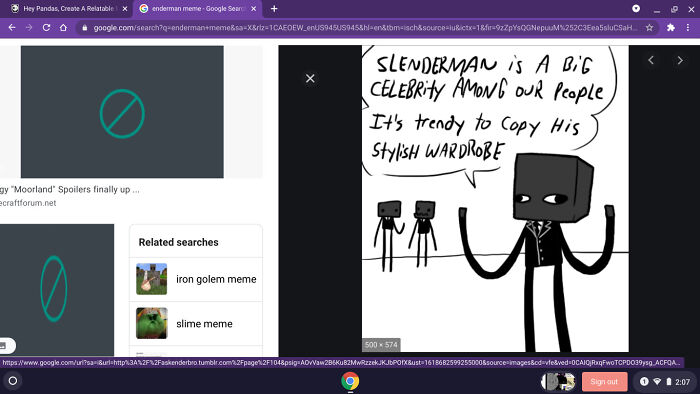
Task: Reload the current page
Action: click(x=46, y=28)
